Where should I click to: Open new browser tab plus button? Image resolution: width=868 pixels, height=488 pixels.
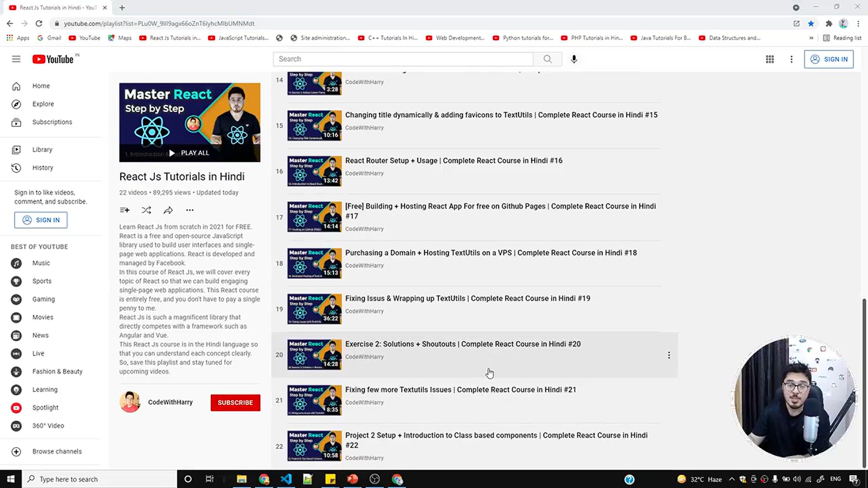pyautogui.click(x=122, y=8)
